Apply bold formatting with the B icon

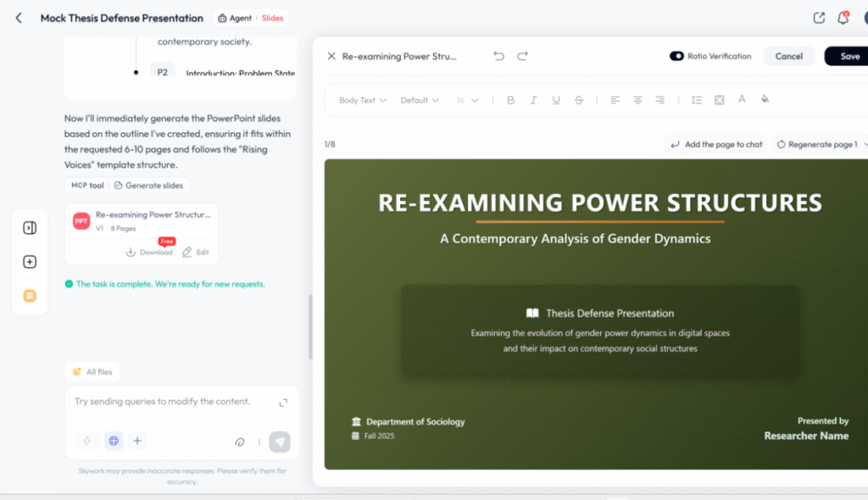[x=510, y=100]
